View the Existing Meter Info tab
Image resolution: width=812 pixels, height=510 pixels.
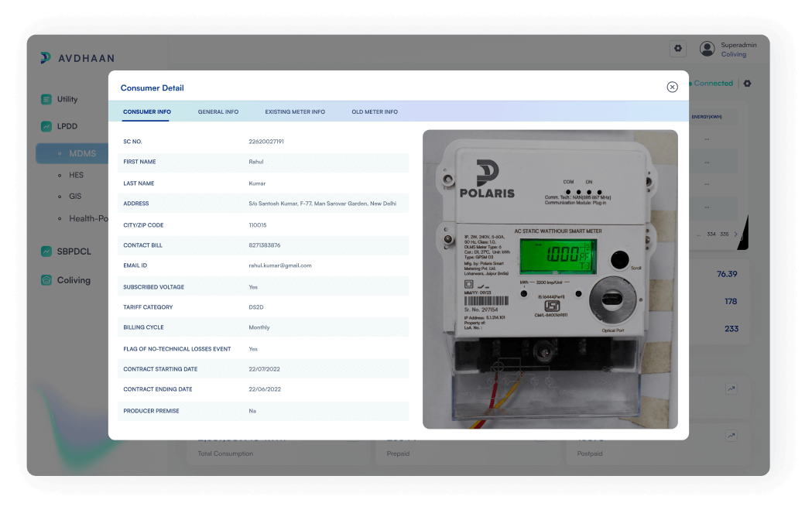[295, 111]
